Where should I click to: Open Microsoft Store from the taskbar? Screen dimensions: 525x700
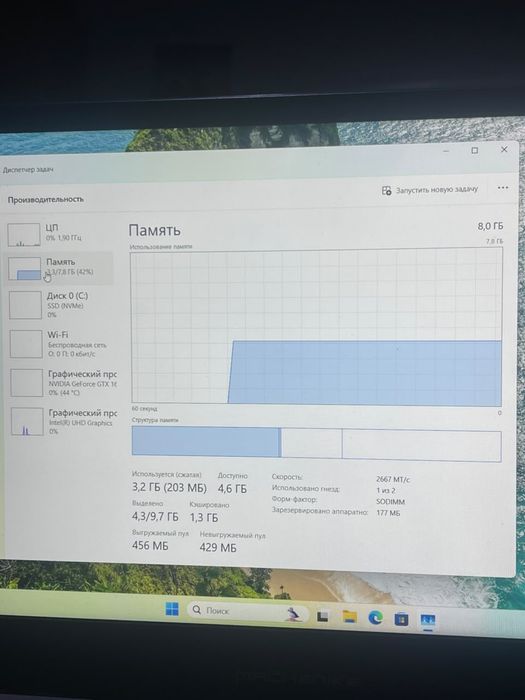[401, 619]
